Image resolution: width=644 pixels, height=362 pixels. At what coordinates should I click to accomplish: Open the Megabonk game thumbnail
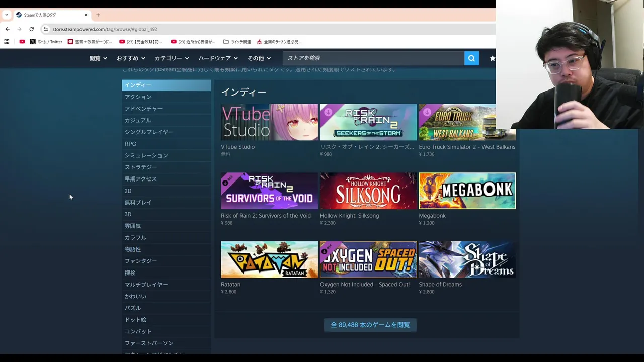[467, 191]
